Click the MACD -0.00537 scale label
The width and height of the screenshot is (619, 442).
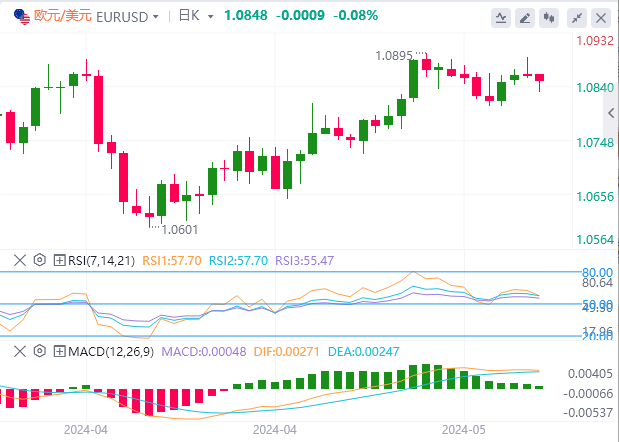pos(588,413)
